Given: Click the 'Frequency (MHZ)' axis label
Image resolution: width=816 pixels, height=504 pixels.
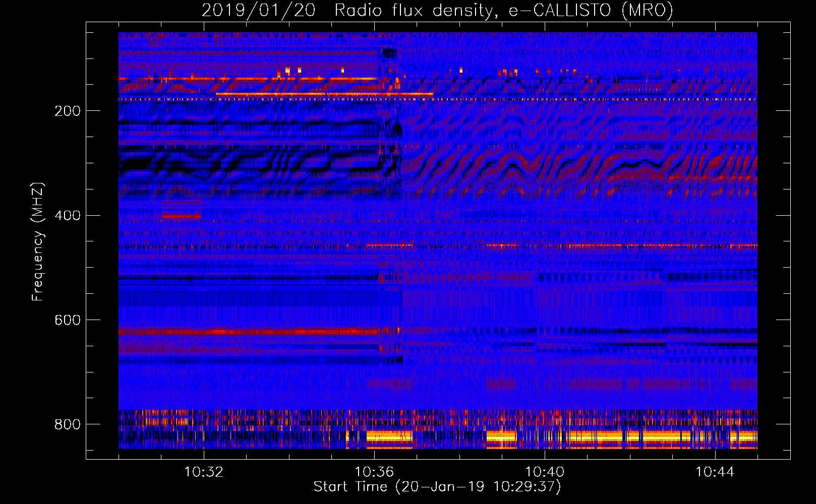Looking at the screenshot, I should click(x=37, y=241).
